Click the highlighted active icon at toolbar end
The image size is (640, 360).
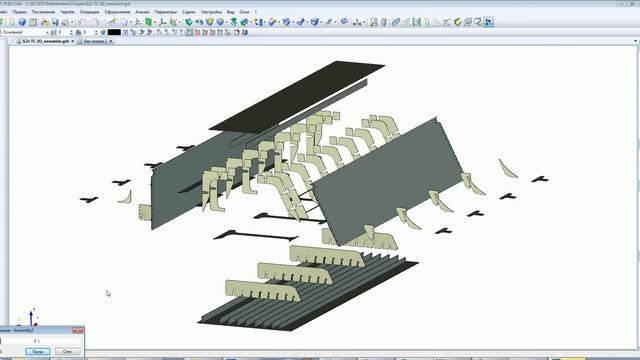[489, 22]
